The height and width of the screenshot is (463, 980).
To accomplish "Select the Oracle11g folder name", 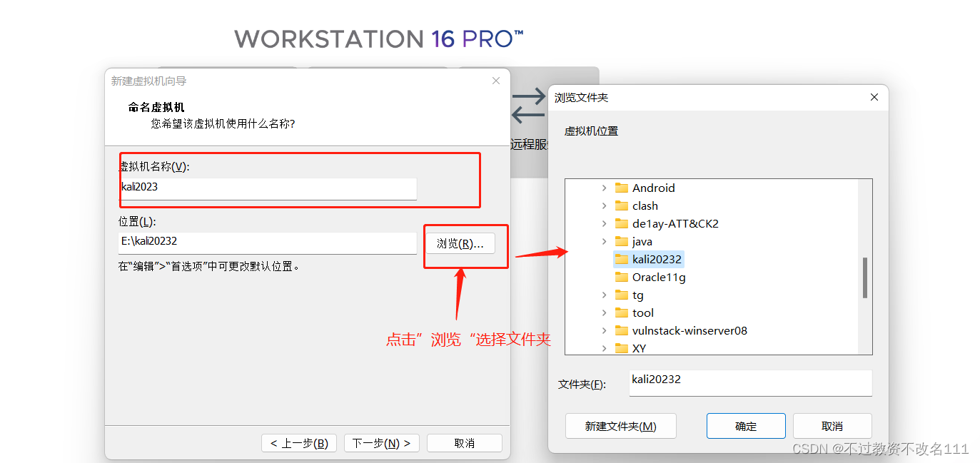I will (659, 277).
